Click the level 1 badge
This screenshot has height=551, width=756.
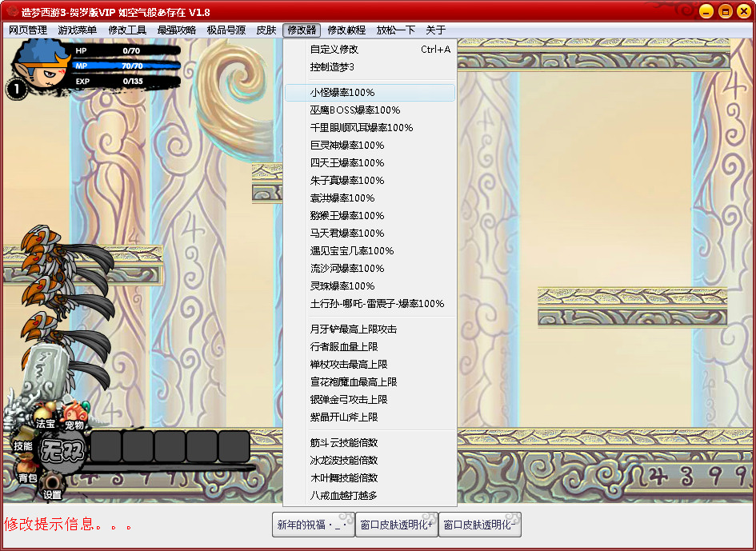(16, 90)
